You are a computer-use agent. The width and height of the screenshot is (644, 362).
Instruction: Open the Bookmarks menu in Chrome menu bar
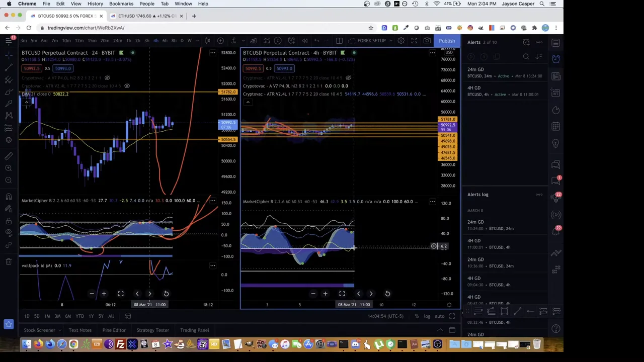tap(121, 4)
